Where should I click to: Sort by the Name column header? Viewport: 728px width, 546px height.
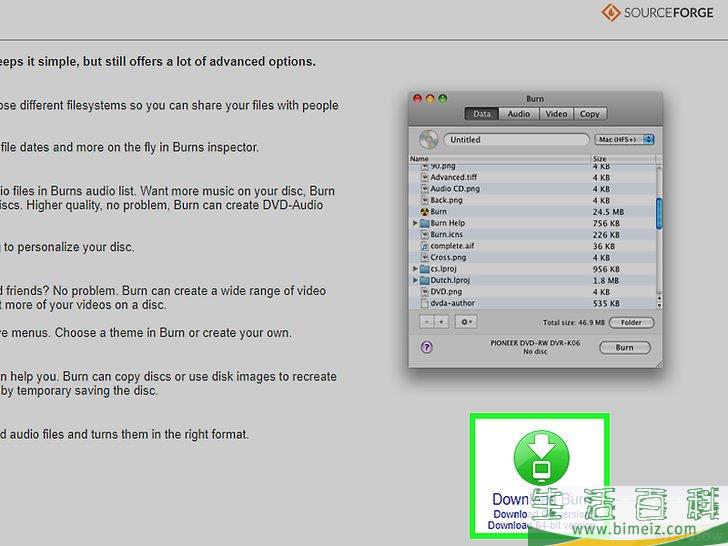500,159
